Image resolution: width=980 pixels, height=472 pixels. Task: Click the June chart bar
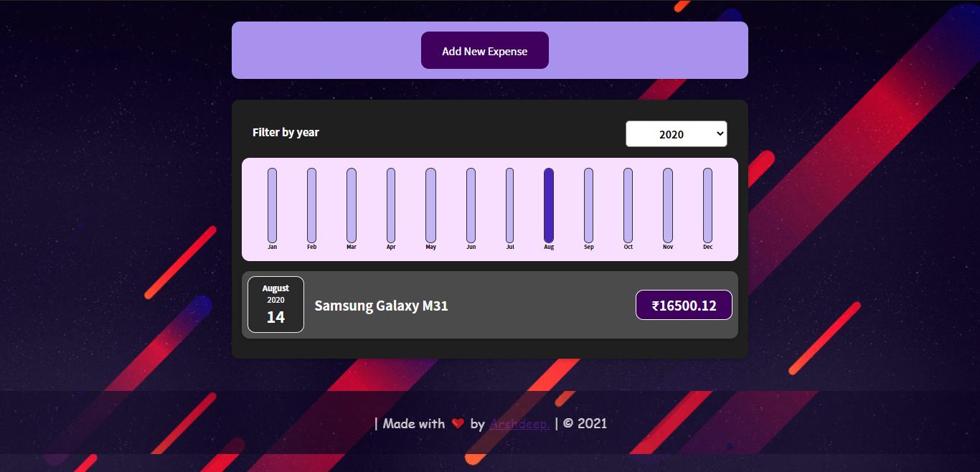471,205
